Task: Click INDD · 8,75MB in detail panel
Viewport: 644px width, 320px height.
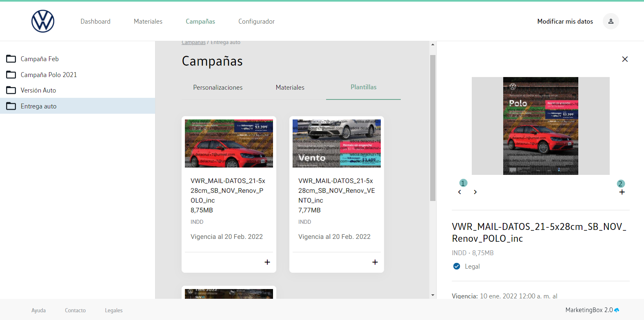Action: [x=473, y=253]
